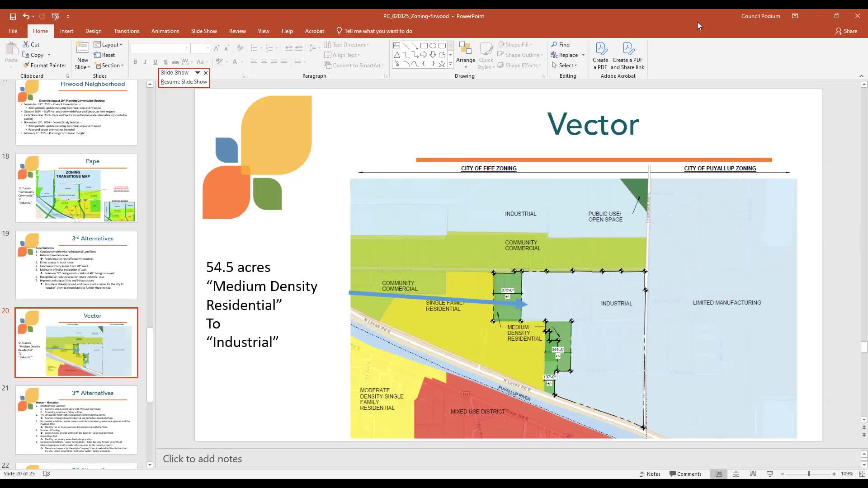Open the Transitions ribbon tab

127,31
